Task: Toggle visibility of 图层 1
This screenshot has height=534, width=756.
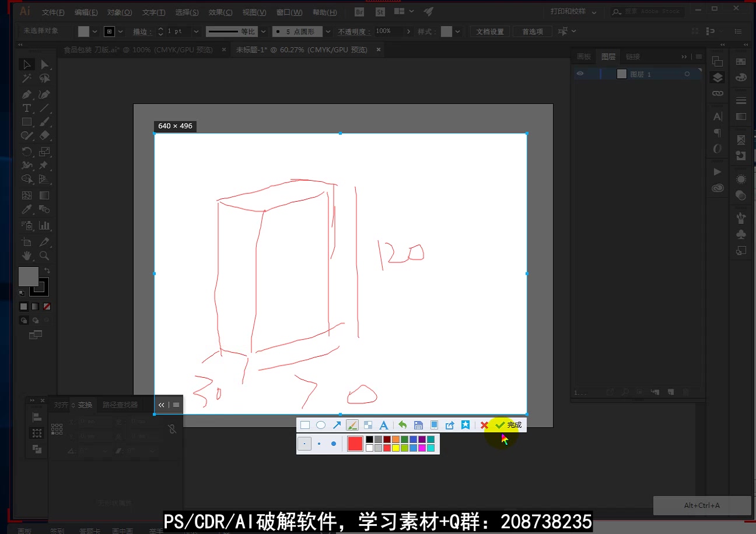Action: pyautogui.click(x=580, y=73)
